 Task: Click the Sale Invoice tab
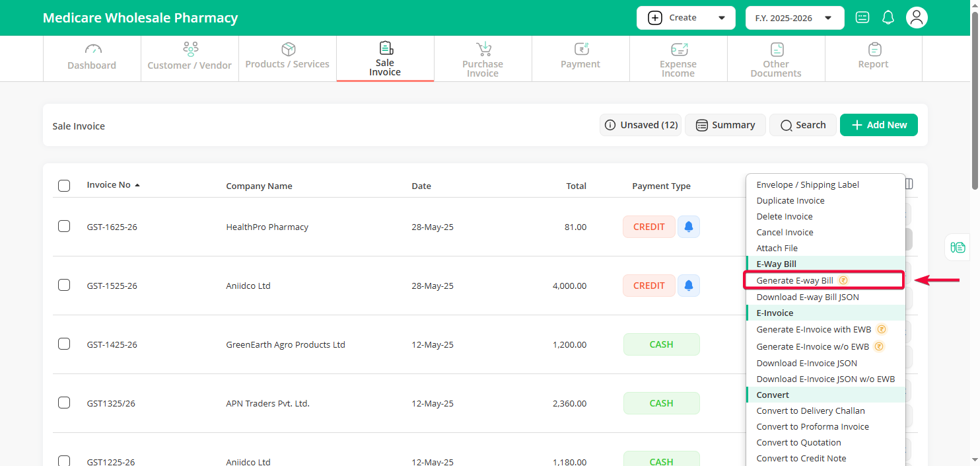tap(385, 58)
